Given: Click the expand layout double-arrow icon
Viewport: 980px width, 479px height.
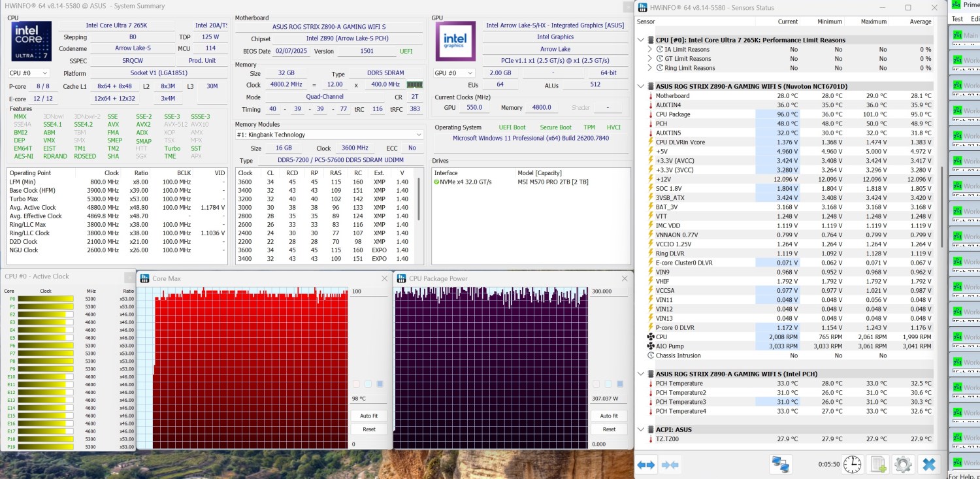Looking at the screenshot, I should click(x=646, y=465).
